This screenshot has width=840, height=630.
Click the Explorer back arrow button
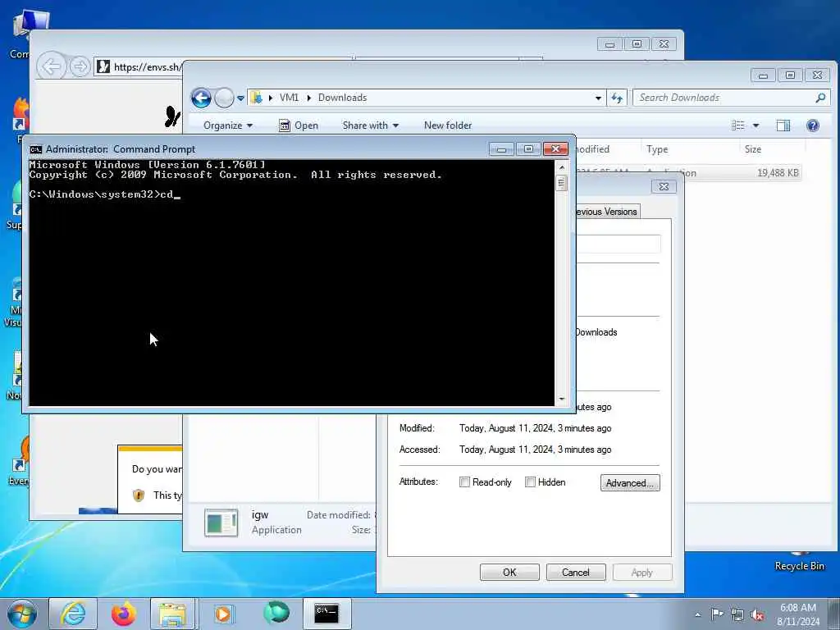202,98
